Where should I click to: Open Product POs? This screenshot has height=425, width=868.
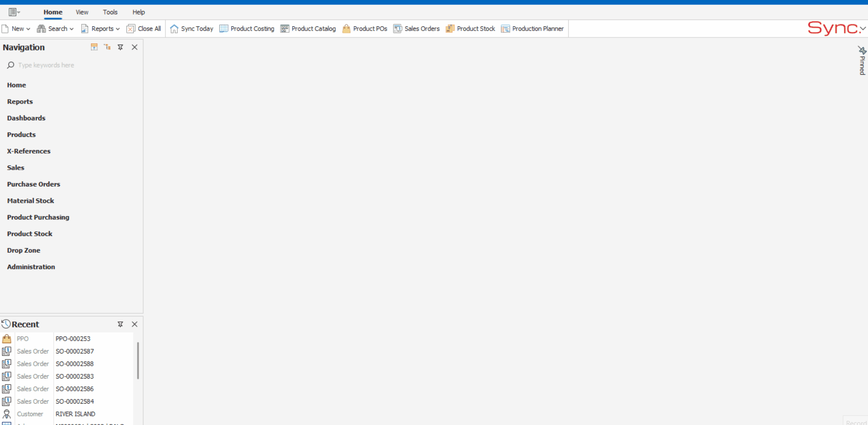(x=365, y=29)
